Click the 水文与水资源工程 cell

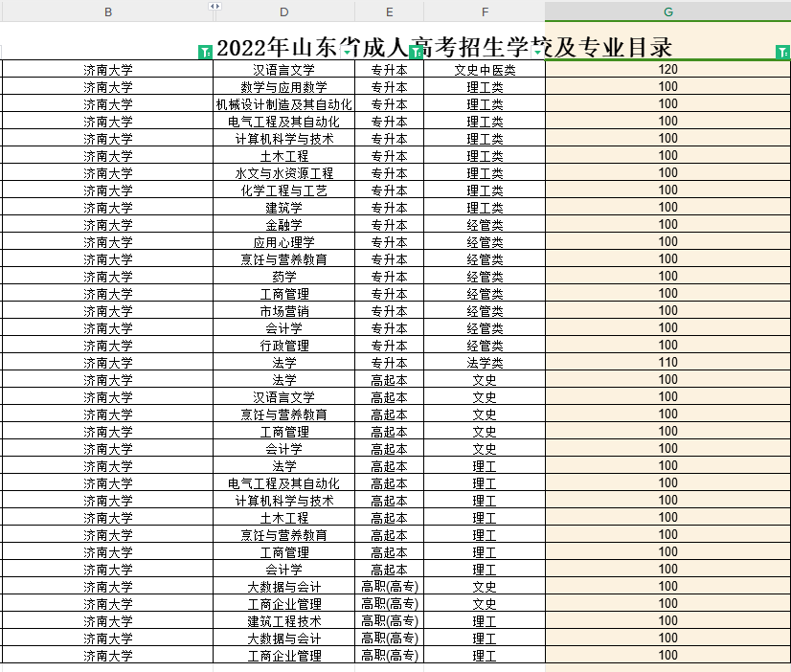284,173
